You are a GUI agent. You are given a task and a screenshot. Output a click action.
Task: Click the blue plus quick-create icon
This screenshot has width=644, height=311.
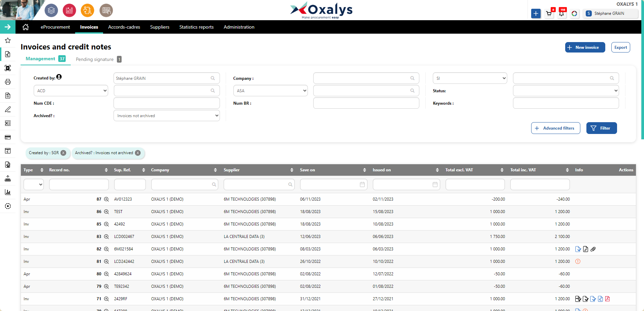pos(536,13)
